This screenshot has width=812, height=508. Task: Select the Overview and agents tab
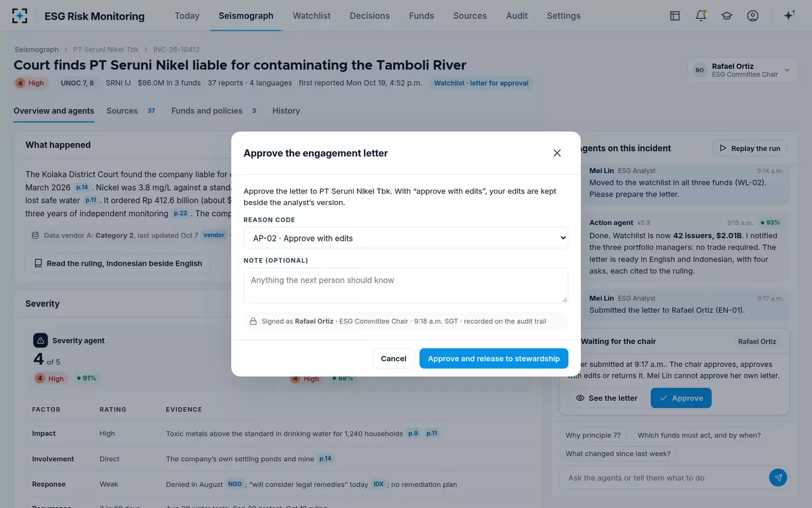pyautogui.click(x=54, y=111)
